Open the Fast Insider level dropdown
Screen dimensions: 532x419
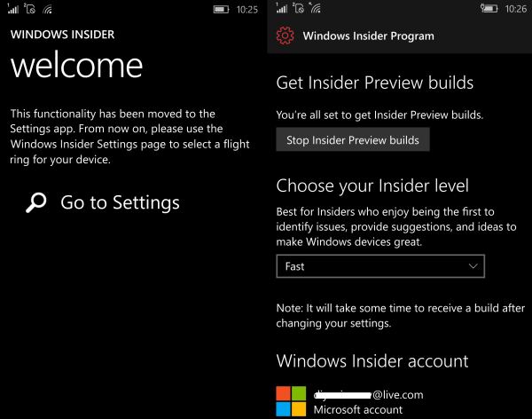click(x=380, y=266)
